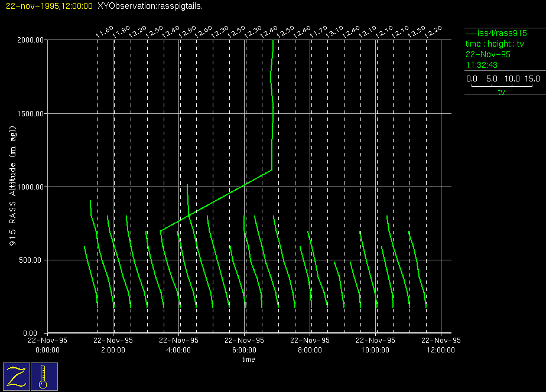The image size is (546, 392).
Task: Click the 5.0 mark on tv scale
Action: click(492, 79)
